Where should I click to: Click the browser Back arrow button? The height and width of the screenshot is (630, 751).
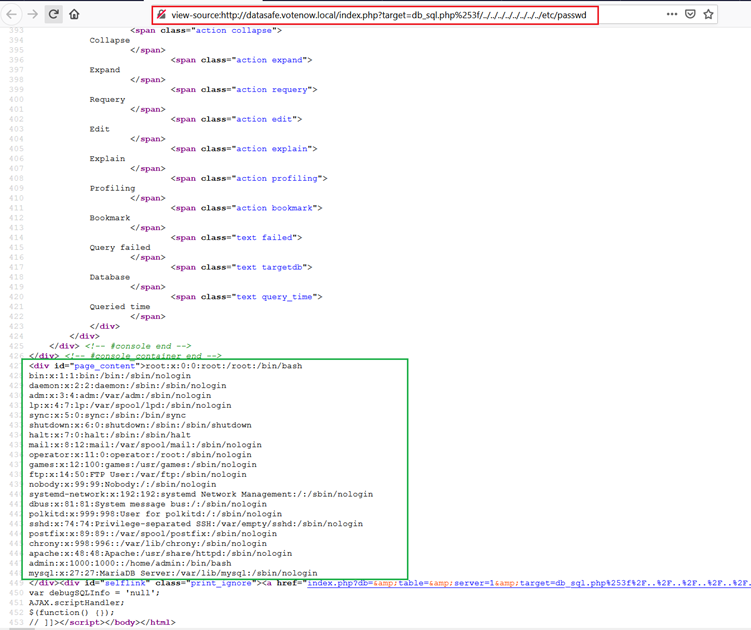click(11, 15)
